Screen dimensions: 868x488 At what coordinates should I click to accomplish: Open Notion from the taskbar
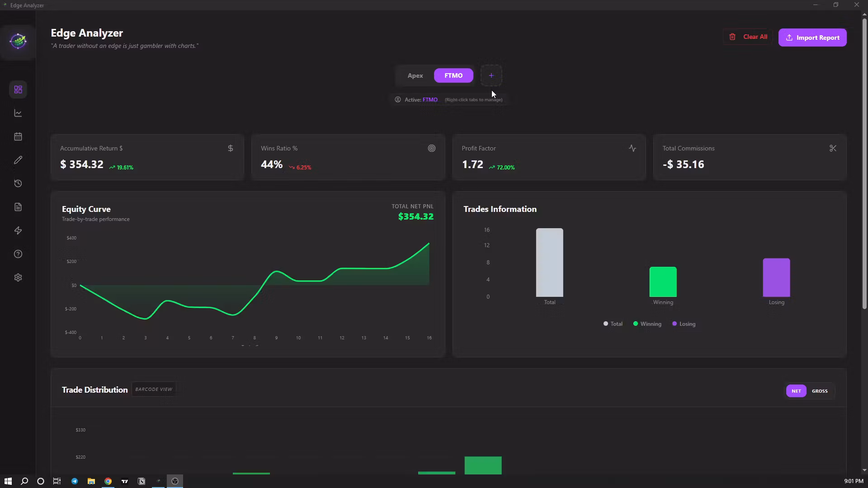[142, 481]
